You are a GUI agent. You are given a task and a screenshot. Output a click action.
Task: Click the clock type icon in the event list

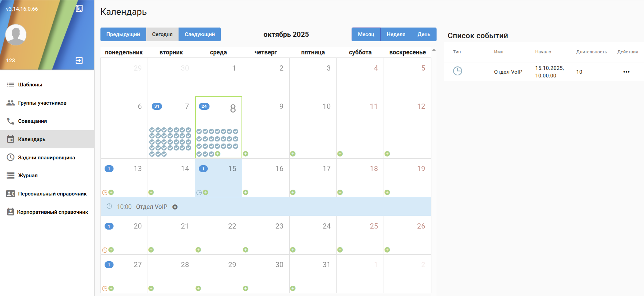(x=457, y=71)
